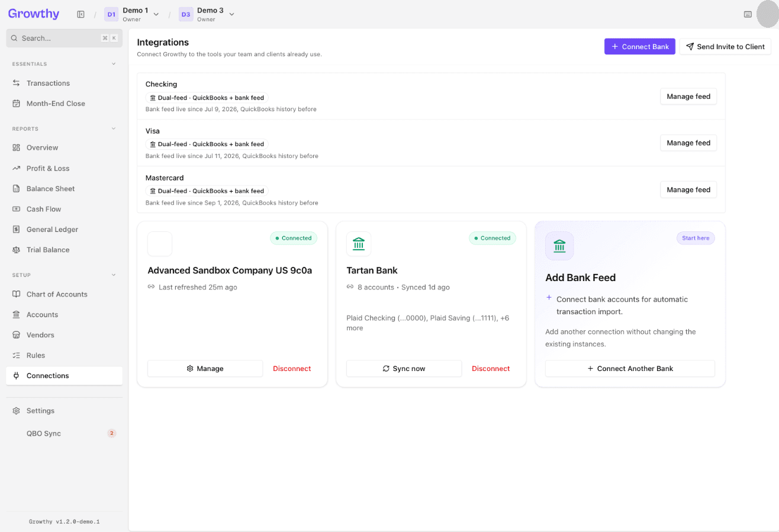Open keyboard shortcuts icon in top bar

tap(748, 14)
